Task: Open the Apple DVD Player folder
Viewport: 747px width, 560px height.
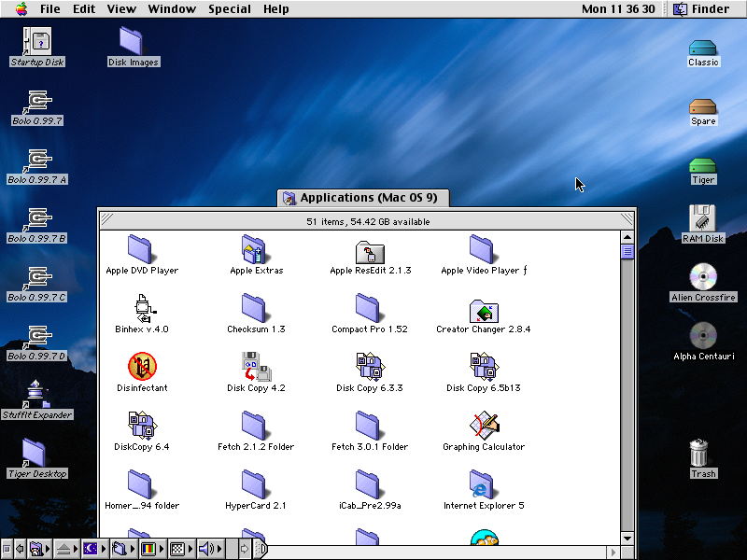Action: pyautogui.click(x=140, y=249)
